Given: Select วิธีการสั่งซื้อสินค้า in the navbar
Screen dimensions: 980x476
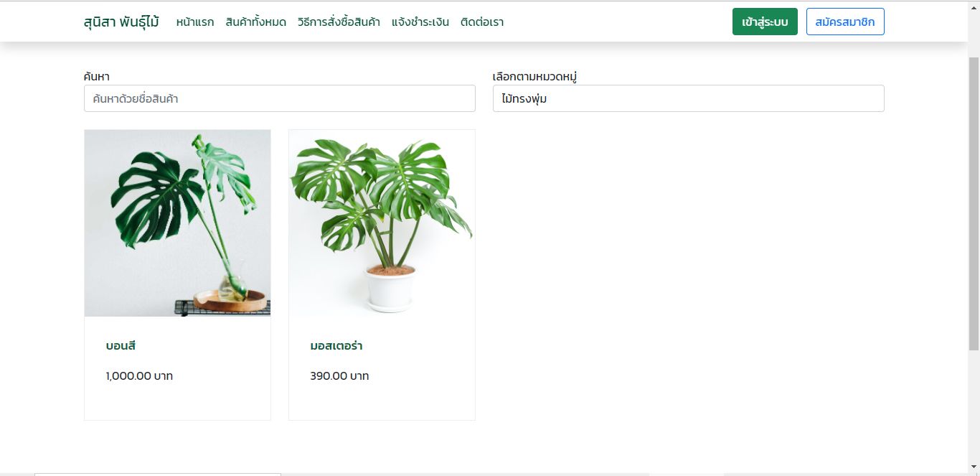Looking at the screenshot, I should [339, 22].
